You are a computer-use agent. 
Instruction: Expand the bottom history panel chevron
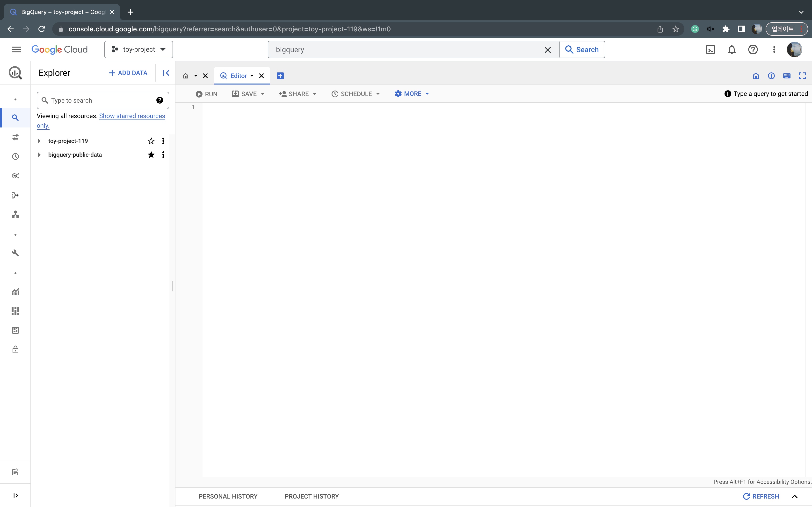794,496
